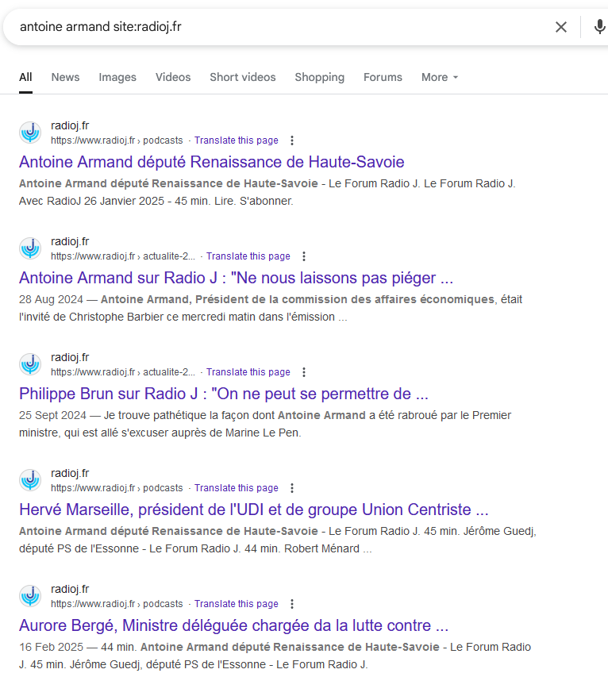This screenshot has width=608, height=700.
Task: Clear the search query with X icon
Action: click(x=561, y=27)
